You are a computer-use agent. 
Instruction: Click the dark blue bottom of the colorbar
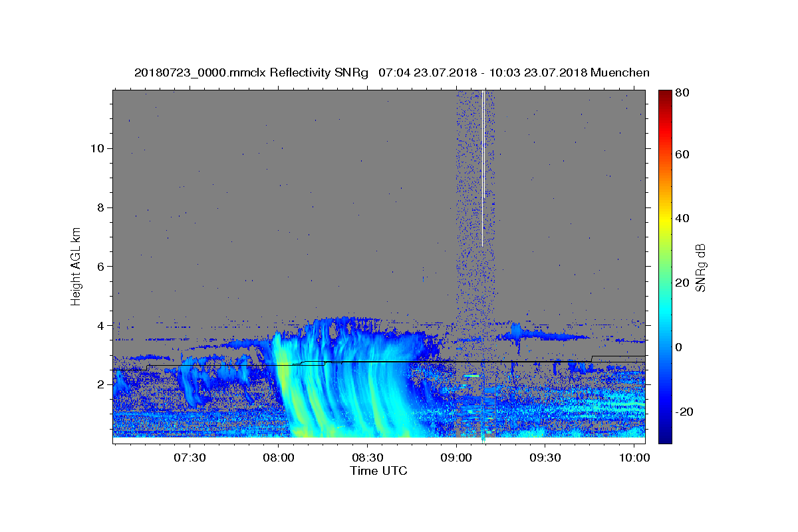coord(664,437)
